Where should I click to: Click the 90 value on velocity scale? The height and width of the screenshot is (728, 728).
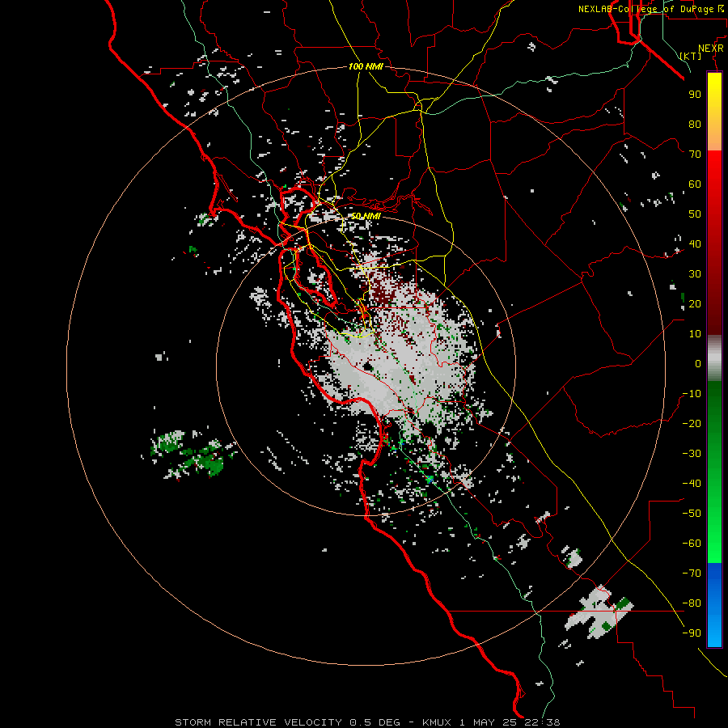[695, 95]
